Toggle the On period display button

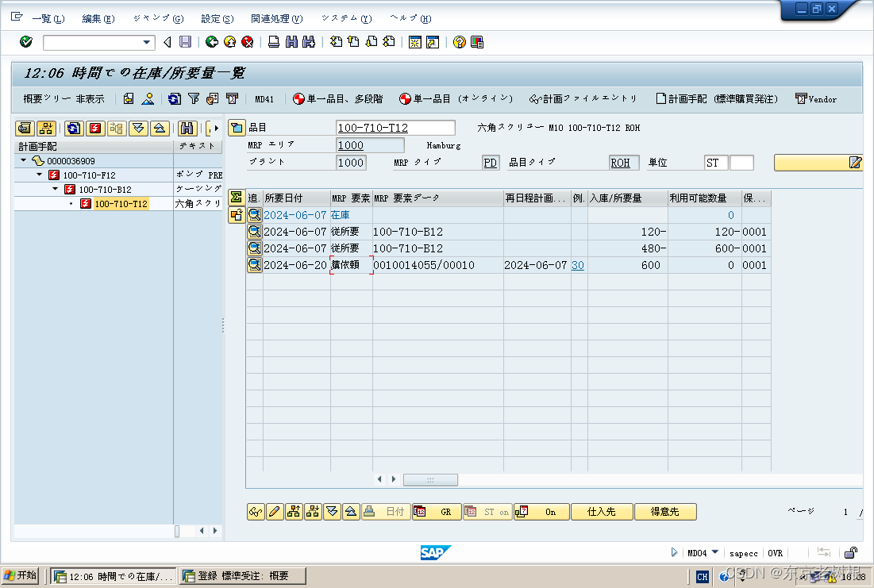(541, 512)
